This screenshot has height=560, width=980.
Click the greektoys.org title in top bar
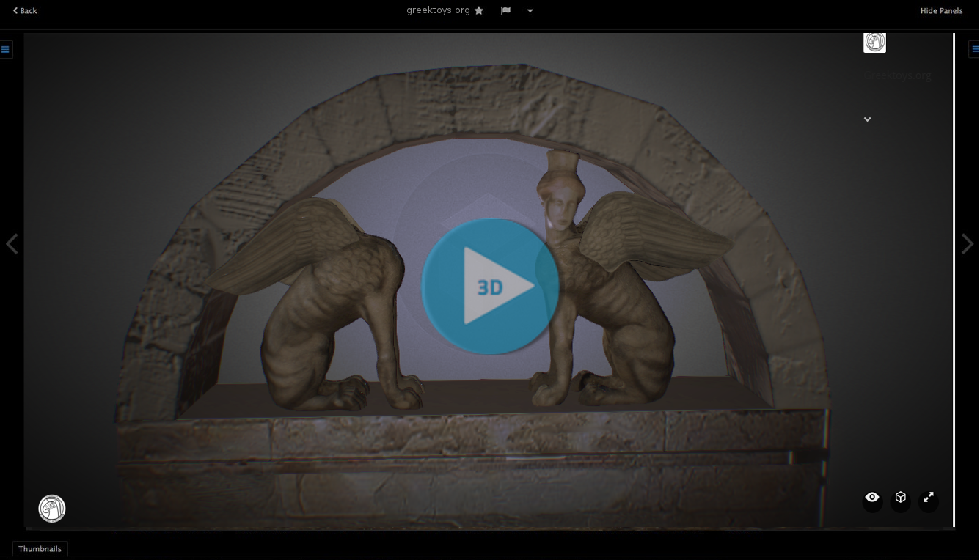438,10
